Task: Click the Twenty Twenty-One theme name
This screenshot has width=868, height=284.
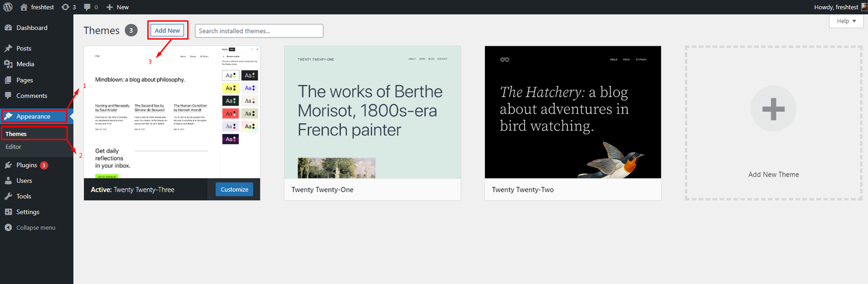Action: coord(322,190)
